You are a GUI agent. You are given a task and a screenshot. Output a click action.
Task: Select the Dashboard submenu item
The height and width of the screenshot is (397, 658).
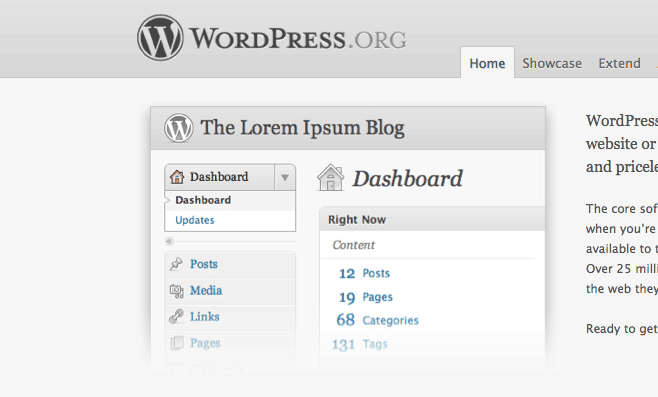pyautogui.click(x=203, y=200)
